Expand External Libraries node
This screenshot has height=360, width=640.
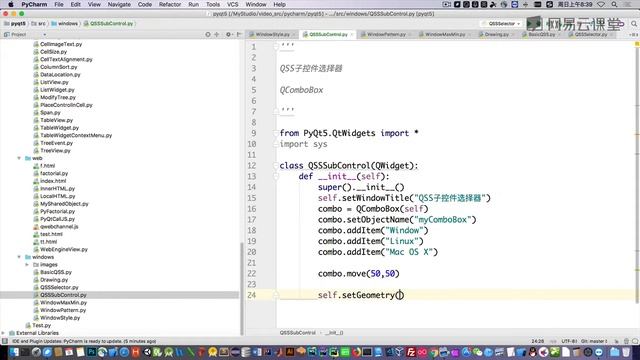[x=4, y=333]
